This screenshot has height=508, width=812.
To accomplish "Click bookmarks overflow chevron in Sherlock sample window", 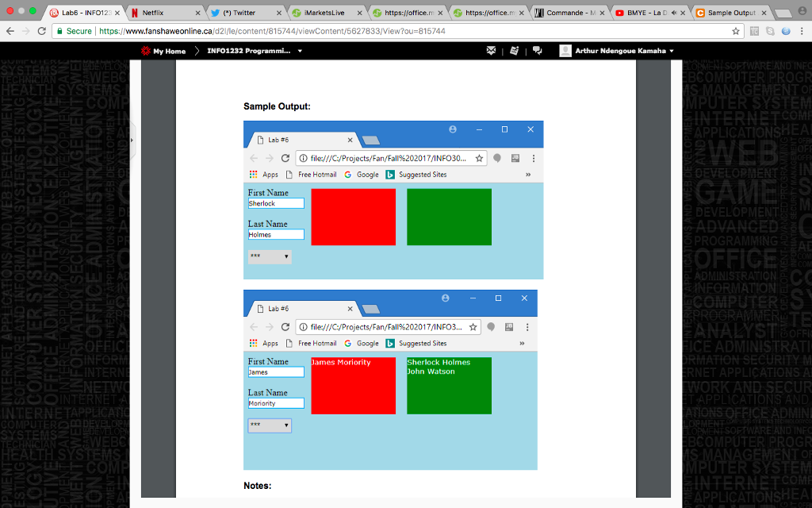I will pyautogui.click(x=528, y=175).
